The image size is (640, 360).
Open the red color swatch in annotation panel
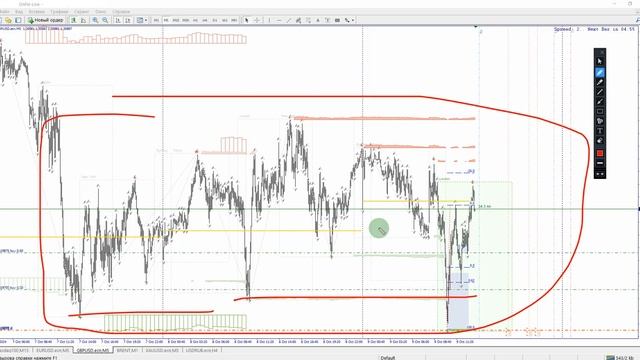pos(600,153)
